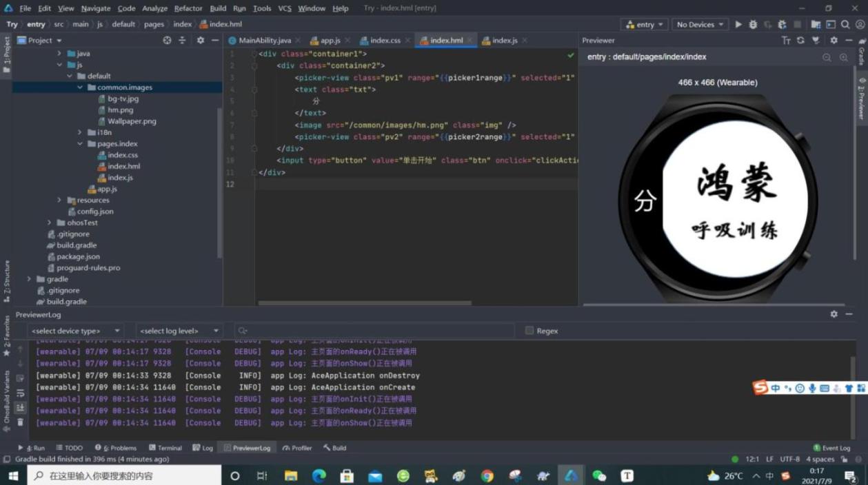This screenshot has width=868, height=485.
Task: Open the Event Log button
Action: [x=831, y=448]
